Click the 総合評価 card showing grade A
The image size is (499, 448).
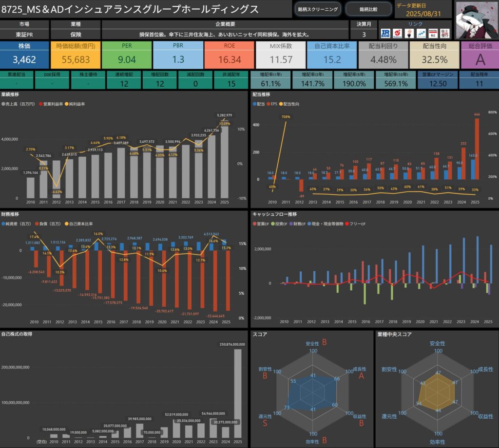pyautogui.click(x=480, y=55)
